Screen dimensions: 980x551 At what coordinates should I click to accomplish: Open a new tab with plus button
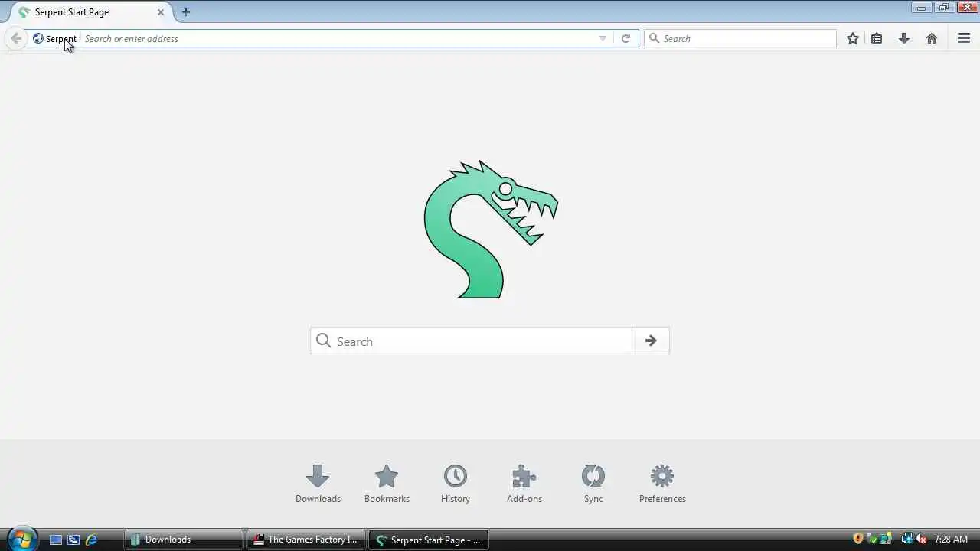point(186,12)
